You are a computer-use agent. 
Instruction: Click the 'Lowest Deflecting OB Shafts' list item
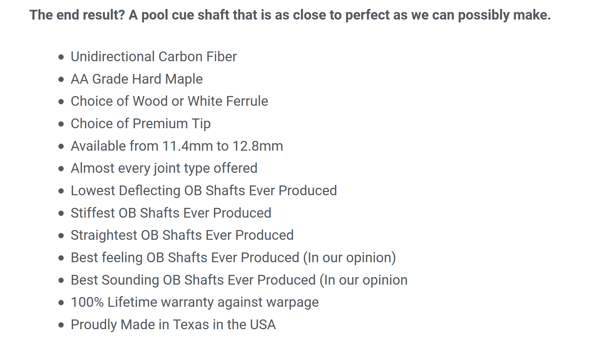pyautogui.click(x=204, y=191)
